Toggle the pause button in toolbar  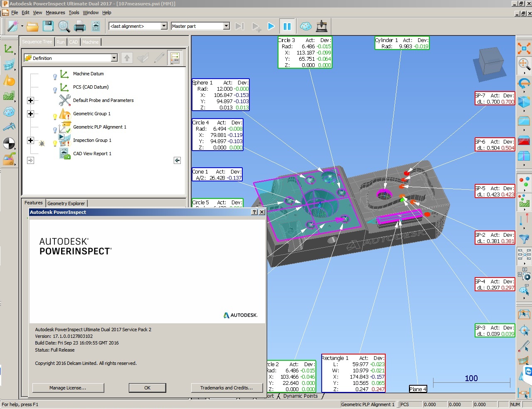pos(287,26)
